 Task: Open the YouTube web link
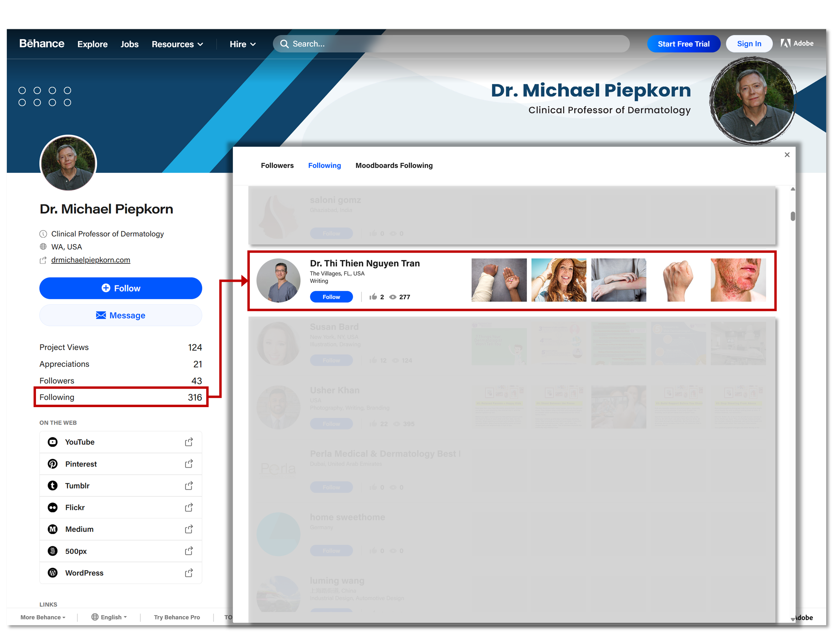(120, 442)
